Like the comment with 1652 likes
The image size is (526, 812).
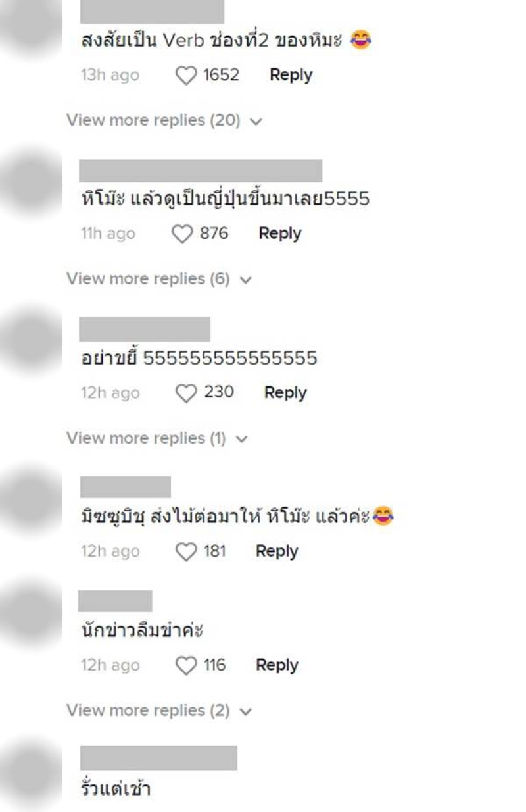tap(187, 76)
